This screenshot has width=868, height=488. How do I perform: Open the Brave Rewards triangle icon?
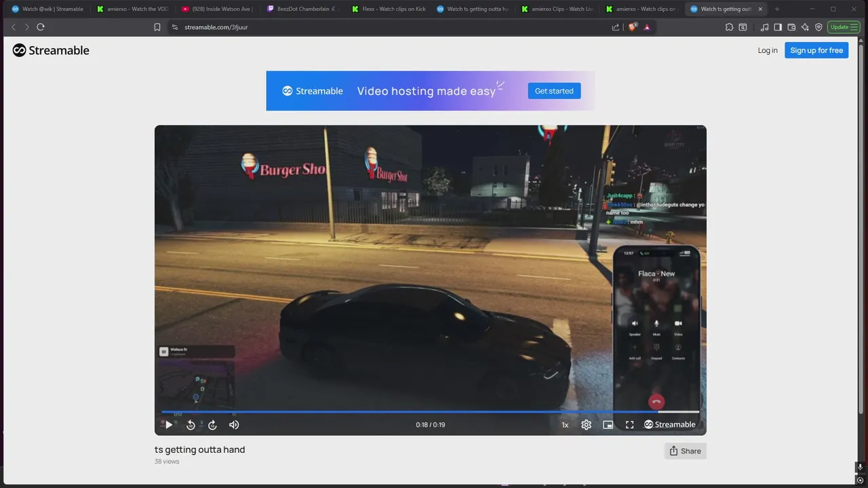point(647,27)
